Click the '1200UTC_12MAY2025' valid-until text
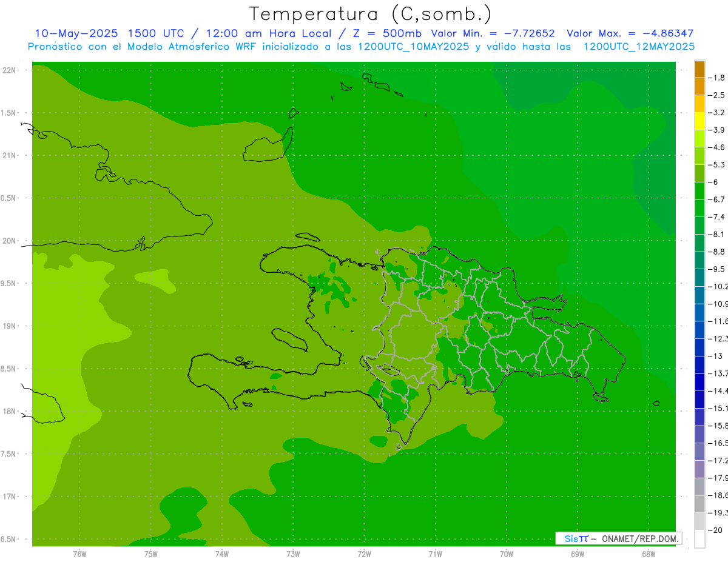The width and height of the screenshot is (728, 562). [x=639, y=47]
